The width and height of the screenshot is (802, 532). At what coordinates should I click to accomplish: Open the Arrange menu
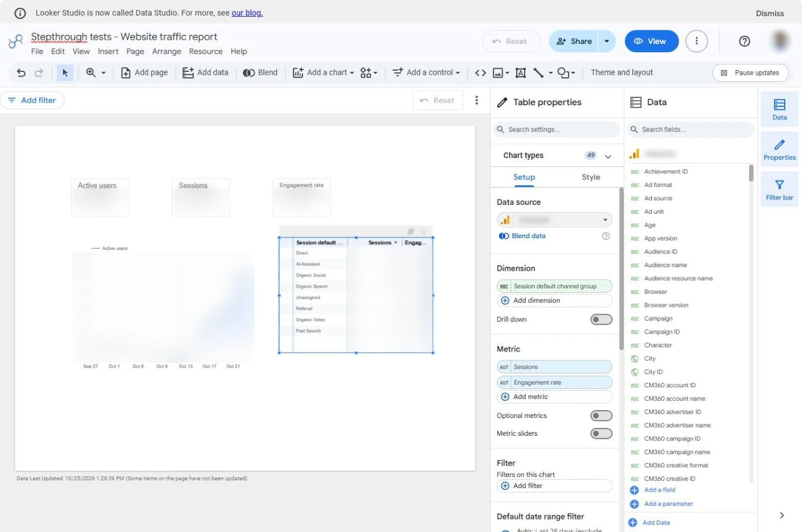[166, 51]
